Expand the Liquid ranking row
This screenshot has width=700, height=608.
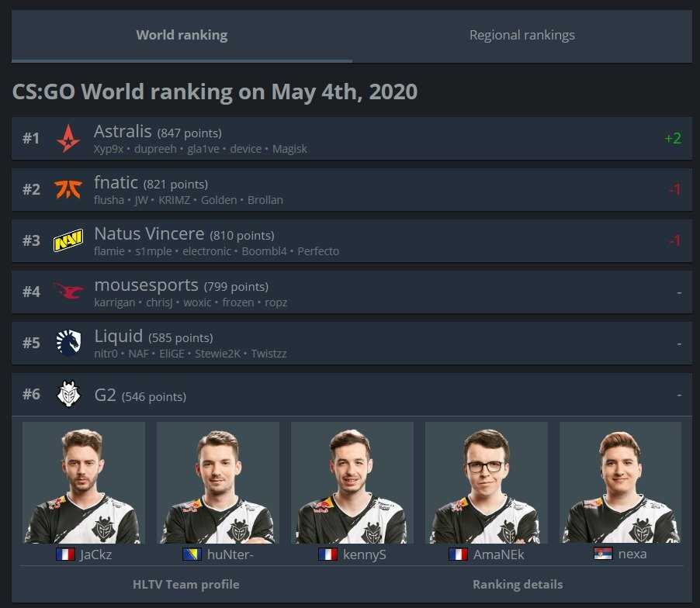click(x=352, y=343)
